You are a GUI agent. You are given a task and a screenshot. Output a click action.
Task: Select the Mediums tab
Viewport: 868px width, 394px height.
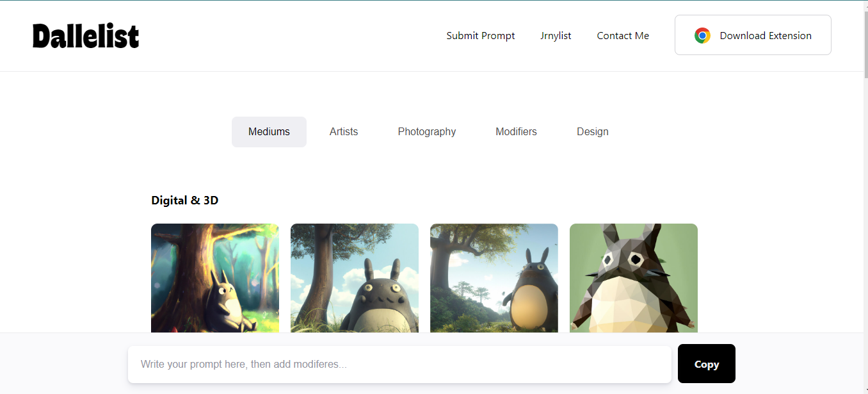click(269, 132)
